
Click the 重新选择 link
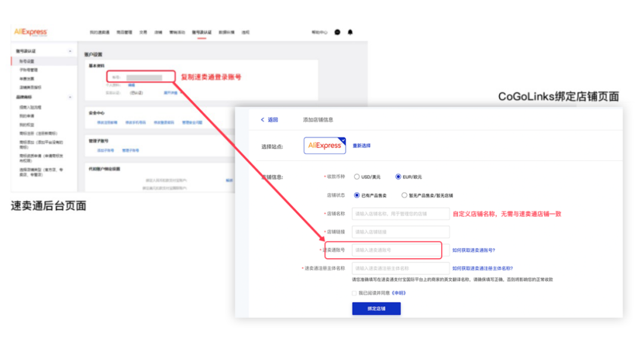[361, 146]
